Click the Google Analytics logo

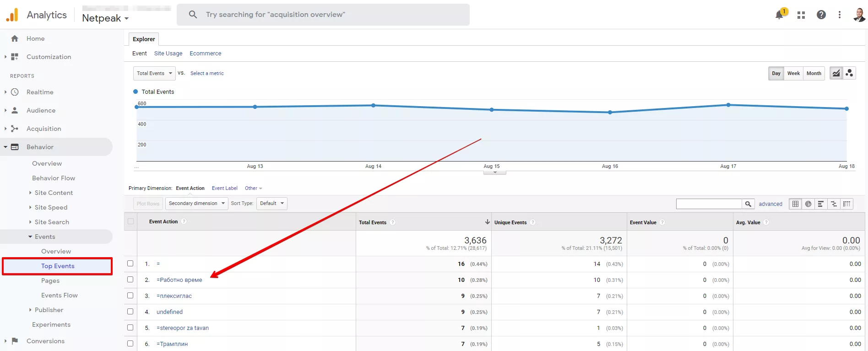(x=12, y=15)
